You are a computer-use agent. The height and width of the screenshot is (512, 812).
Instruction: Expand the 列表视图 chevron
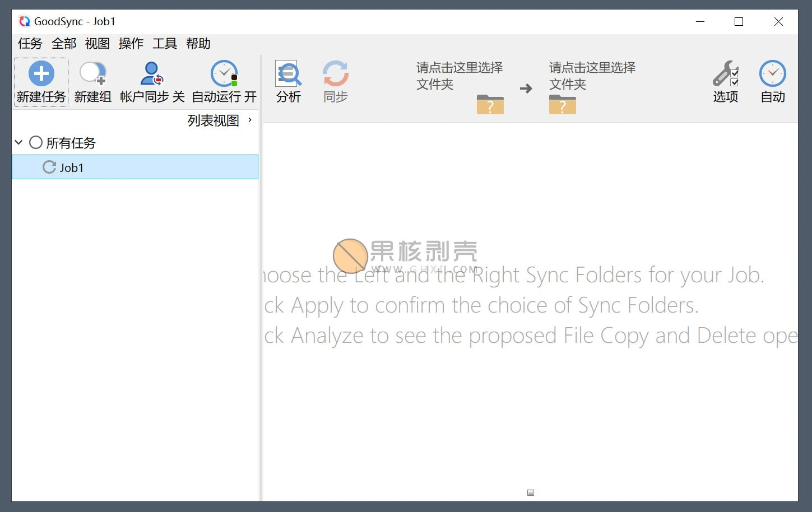pyautogui.click(x=250, y=120)
